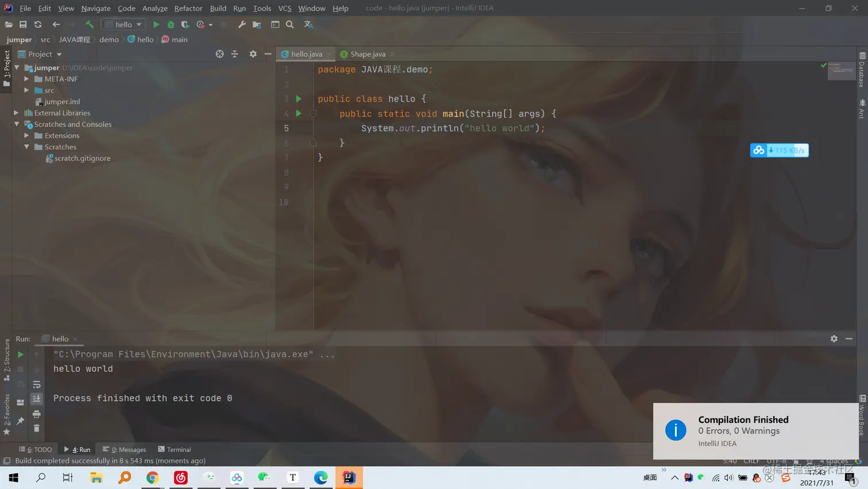The height and width of the screenshot is (489, 868).
Task: Open the Navigate menu
Action: point(95,8)
